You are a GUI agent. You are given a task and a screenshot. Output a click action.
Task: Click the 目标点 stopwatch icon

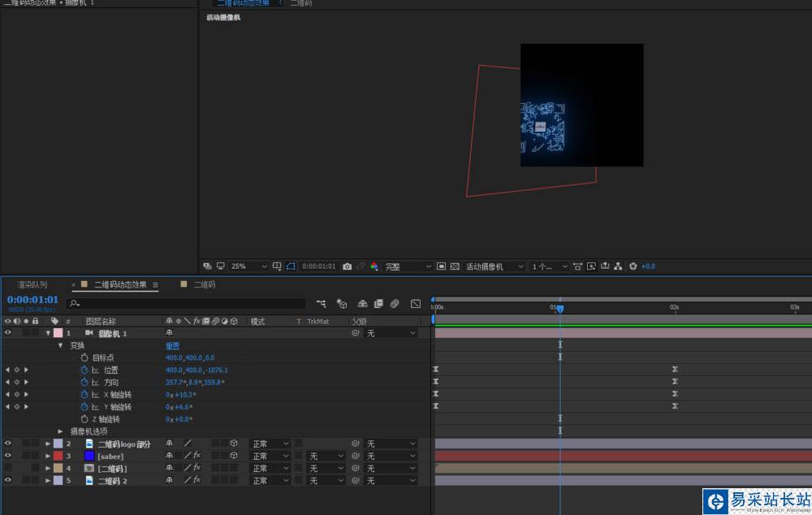(84, 357)
